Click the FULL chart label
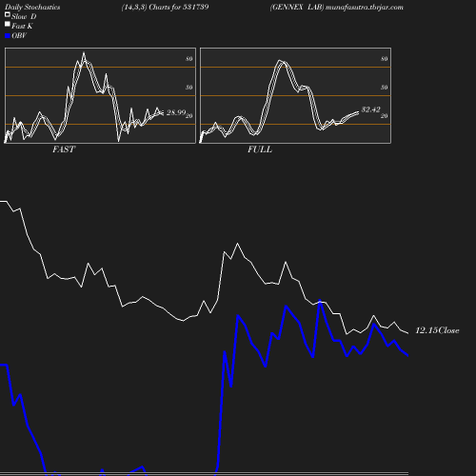The image size is (476, 476). 260,149
